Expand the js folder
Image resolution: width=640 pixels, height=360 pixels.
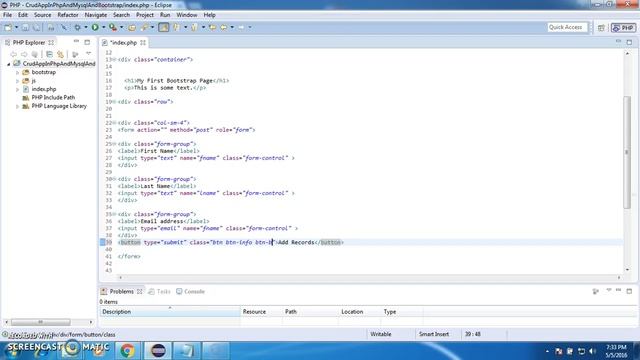click(18, 81)
